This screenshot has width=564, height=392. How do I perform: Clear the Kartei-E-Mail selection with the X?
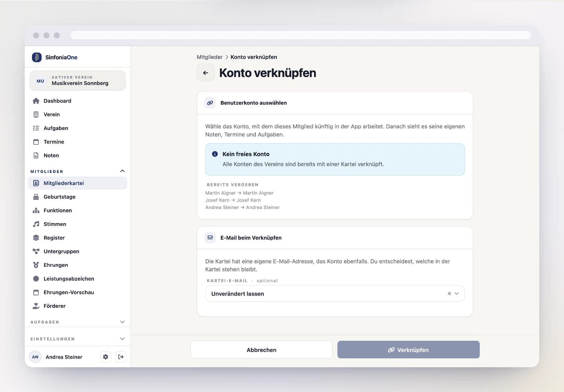tap(449, 294)
